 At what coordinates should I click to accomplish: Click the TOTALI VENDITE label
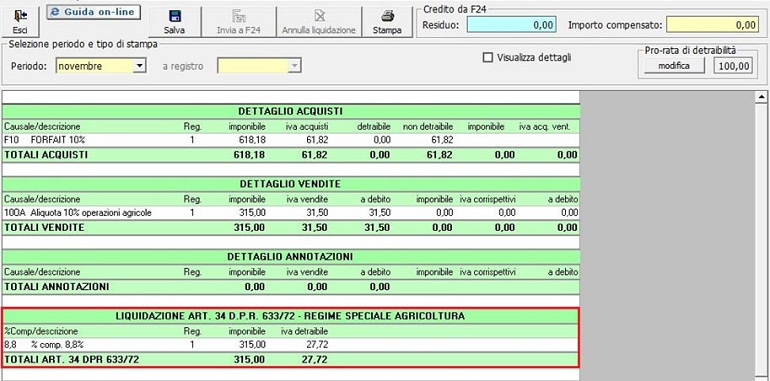pos(44,228)
